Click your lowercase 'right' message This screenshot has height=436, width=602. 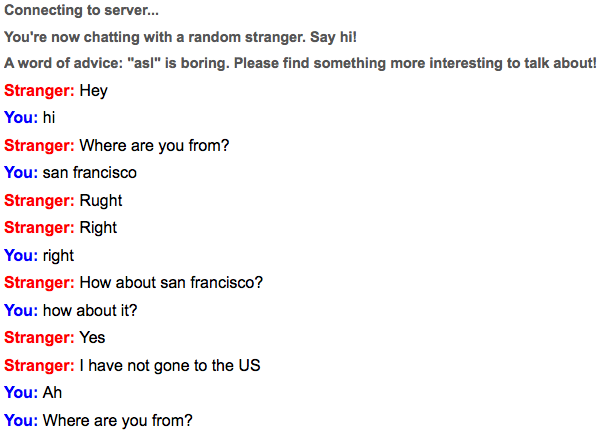click(x=58, y=256)
